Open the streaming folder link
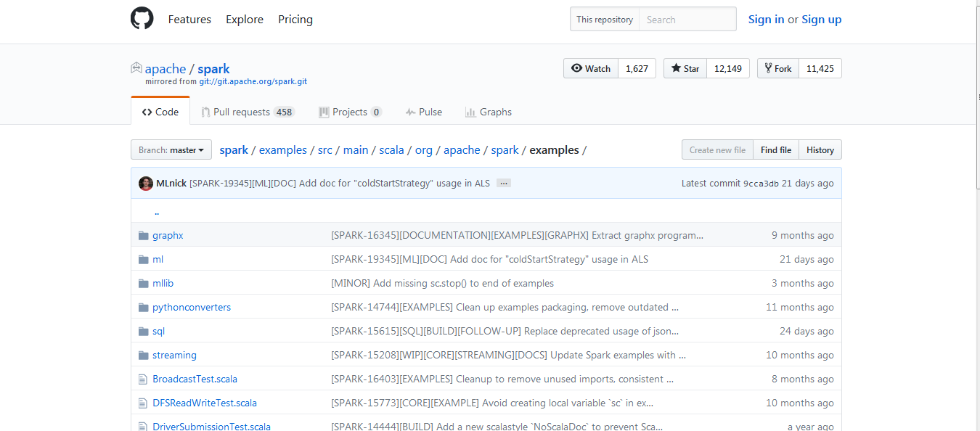This screenshot has width=980, height=431. coord(174,355)
